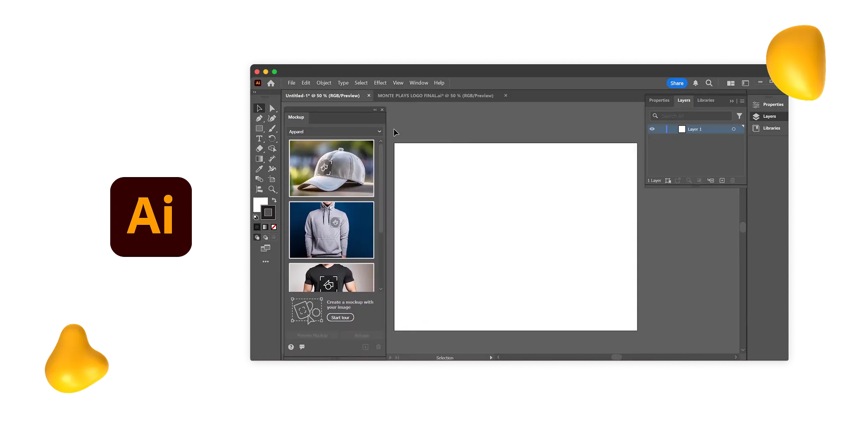Open the New Layer icon in Layers panel
The width and height of the screenshot is (868, 434).
722,180
